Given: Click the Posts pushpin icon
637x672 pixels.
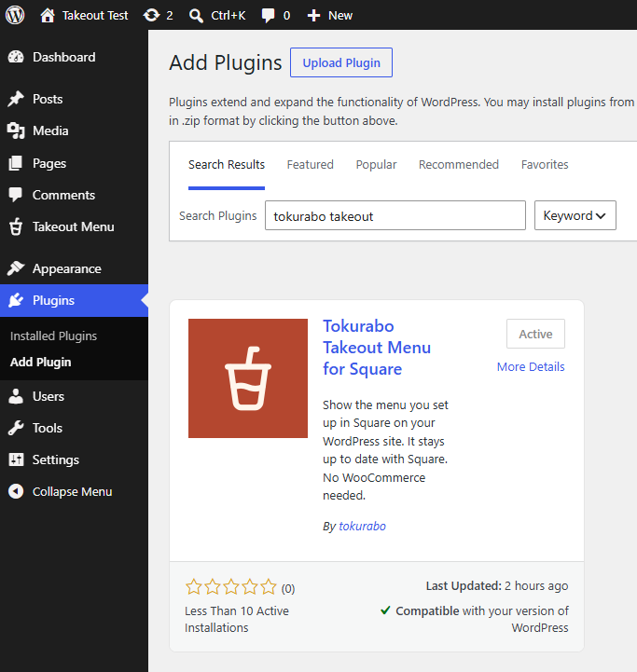Looking at the screenshot, I should (x=16, y=99).
